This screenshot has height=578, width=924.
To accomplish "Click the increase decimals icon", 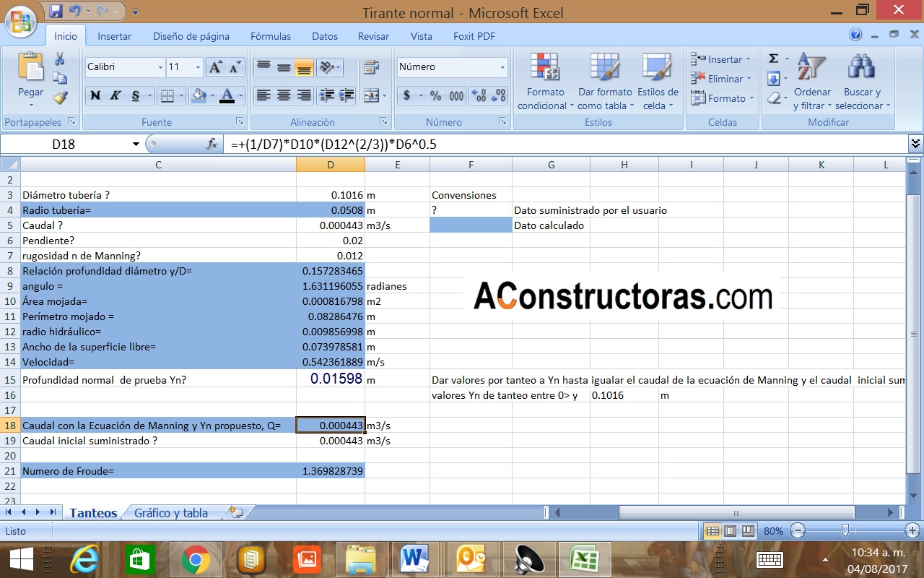I will 478,95.
